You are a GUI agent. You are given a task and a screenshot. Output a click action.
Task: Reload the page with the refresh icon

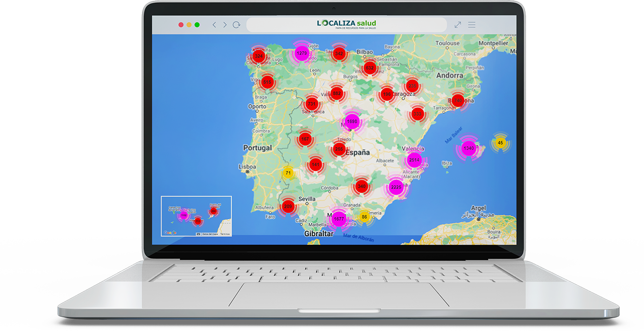point(236,25)
